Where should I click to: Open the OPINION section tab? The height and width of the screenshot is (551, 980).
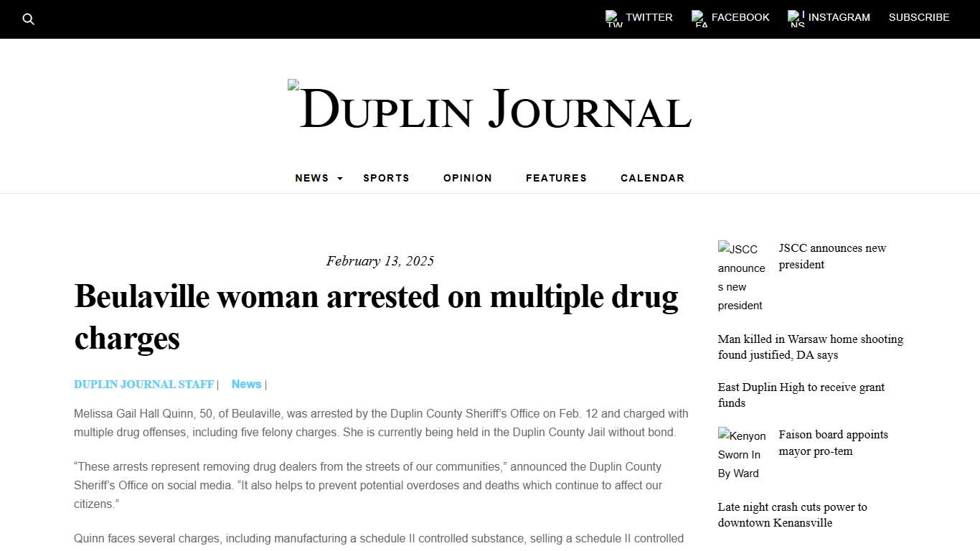(467, 178)
